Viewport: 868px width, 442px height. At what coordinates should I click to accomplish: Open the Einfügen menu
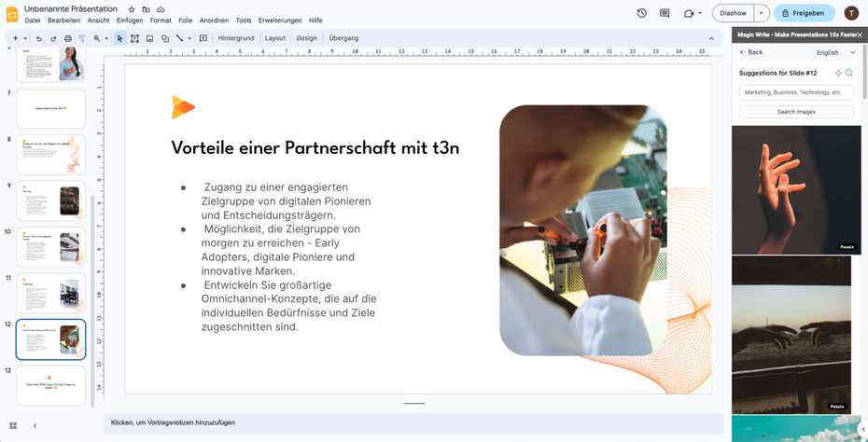(x=130, y=21)
